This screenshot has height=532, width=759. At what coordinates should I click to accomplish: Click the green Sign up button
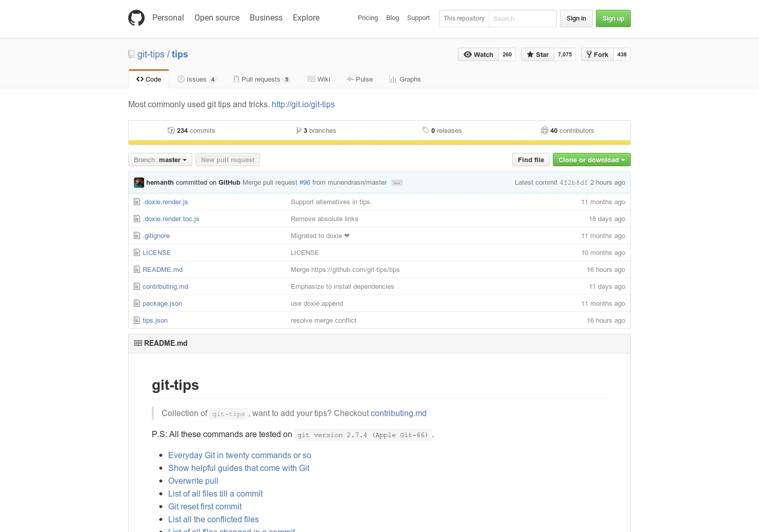point(613,18)
